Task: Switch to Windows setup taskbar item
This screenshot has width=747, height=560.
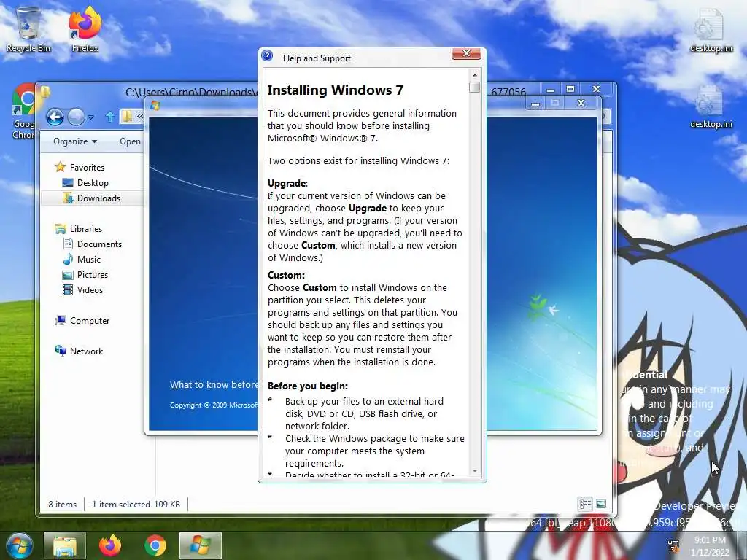Action: (200, 545)
